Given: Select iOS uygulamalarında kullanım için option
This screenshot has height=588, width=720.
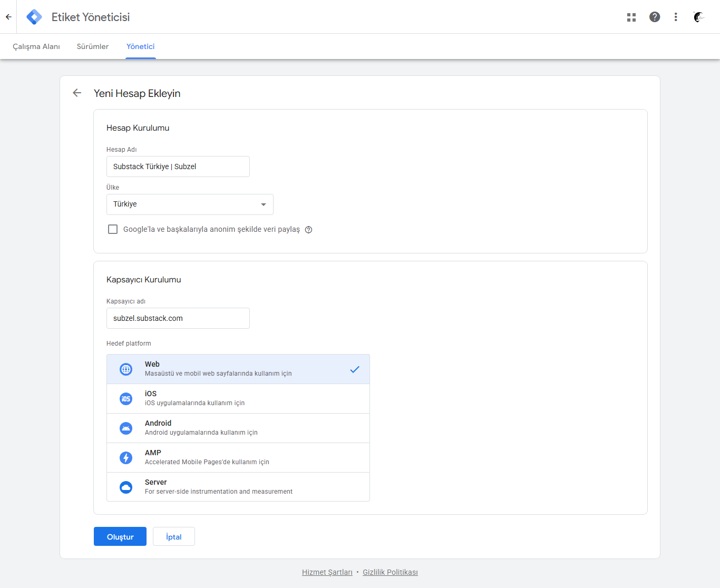Looking at the screenshot, I should (x=238, y=399).
